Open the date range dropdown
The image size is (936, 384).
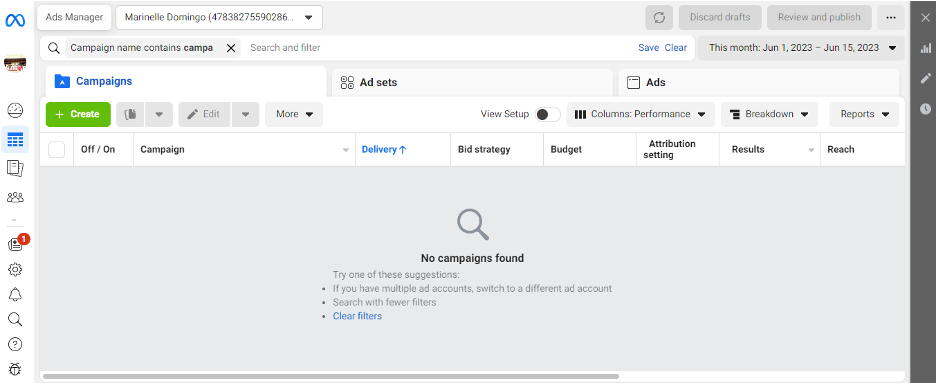tap(802, 48)
